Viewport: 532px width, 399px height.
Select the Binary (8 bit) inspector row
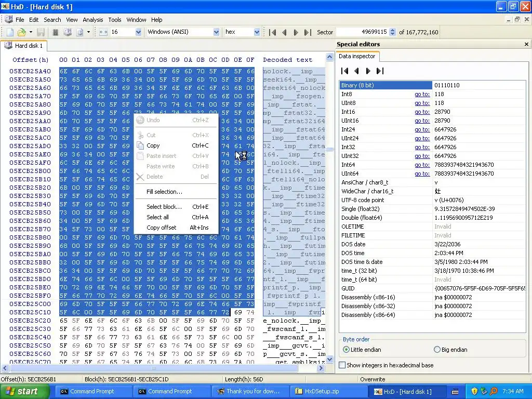point(433,85)
